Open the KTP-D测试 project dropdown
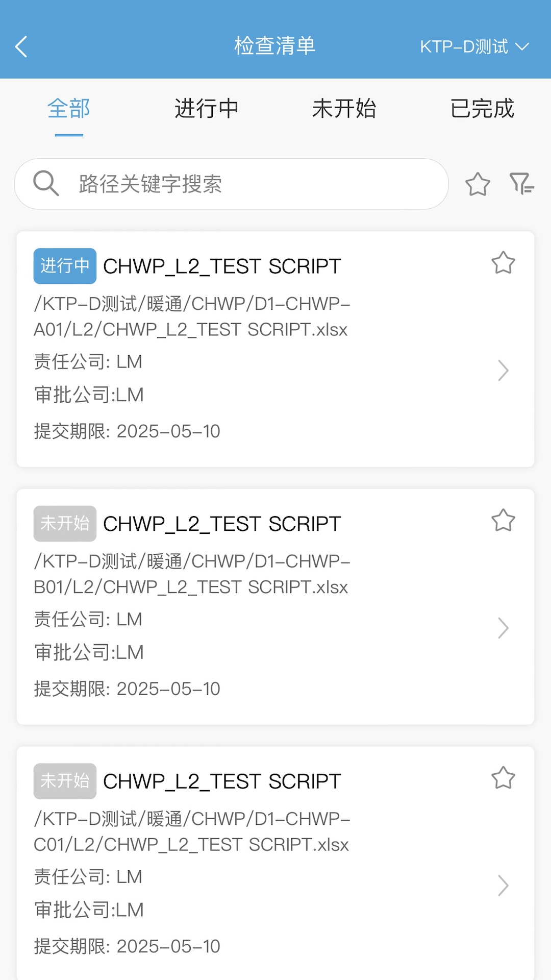The image size is (551, 980). tap(474, 47)
